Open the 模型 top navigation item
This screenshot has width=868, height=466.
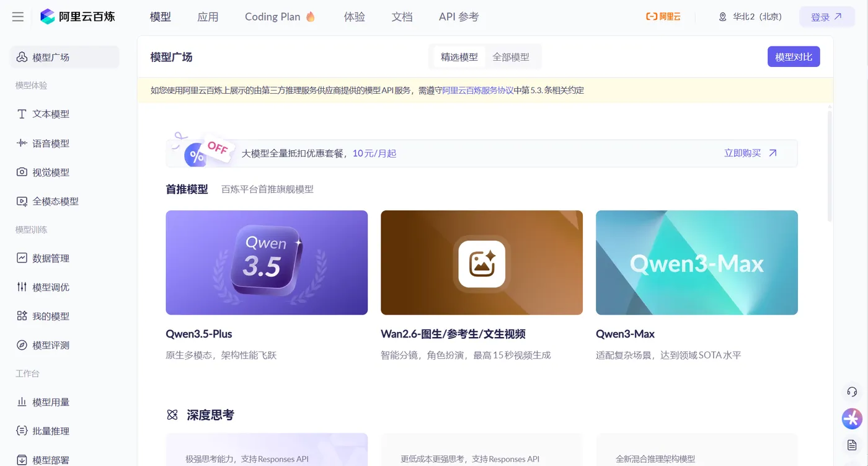[x=161, y=17]
